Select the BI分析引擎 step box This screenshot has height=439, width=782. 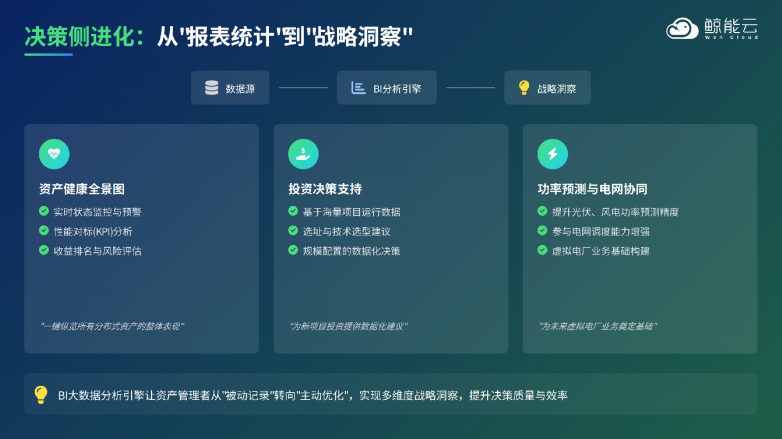click(387, 88)
